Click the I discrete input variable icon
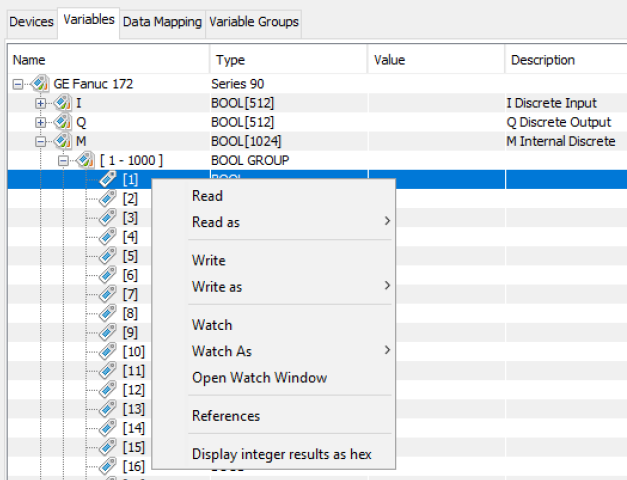Viewport: 627px width, 480px height. point(62,103)
